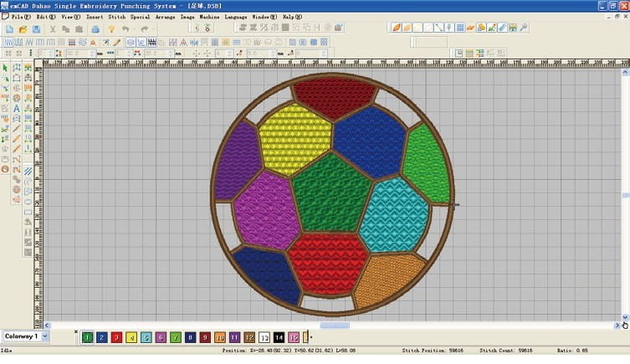This screenshot has width=630, height=364.
Task: Save the design with the floppy disk icon
Action: [36, 29]
